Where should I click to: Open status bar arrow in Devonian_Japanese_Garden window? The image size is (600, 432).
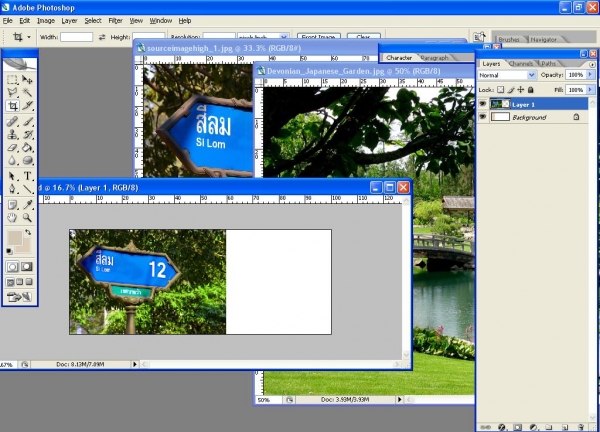[399, 399]
